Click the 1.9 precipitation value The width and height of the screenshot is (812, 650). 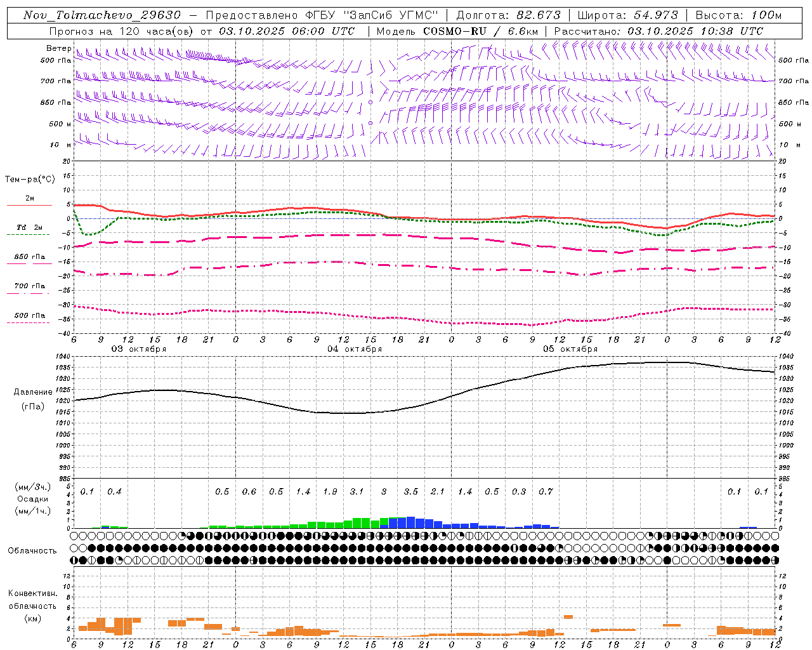point(330,492)
